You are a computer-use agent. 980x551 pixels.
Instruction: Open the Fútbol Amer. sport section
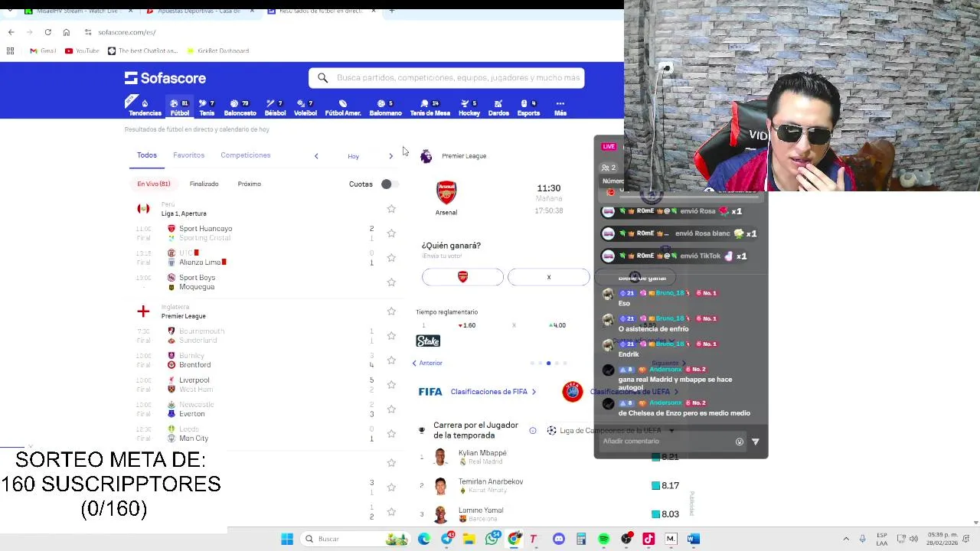coord(343,107)
